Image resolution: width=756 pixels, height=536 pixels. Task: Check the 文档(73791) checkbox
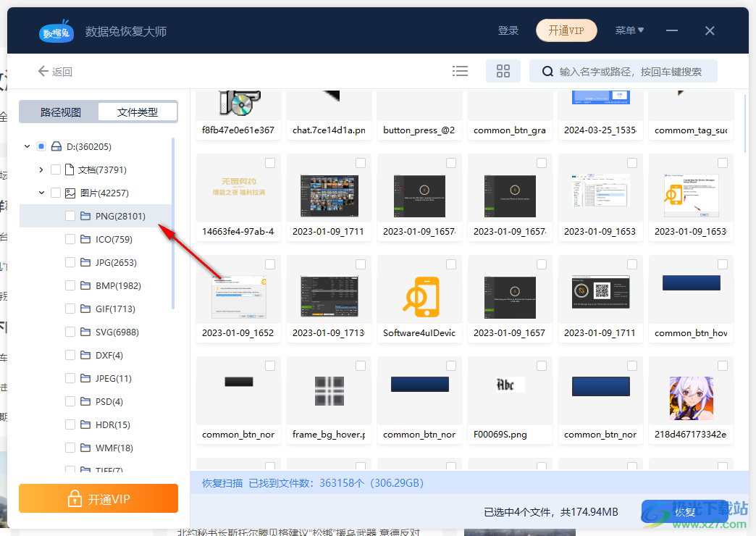click(56, 169)
